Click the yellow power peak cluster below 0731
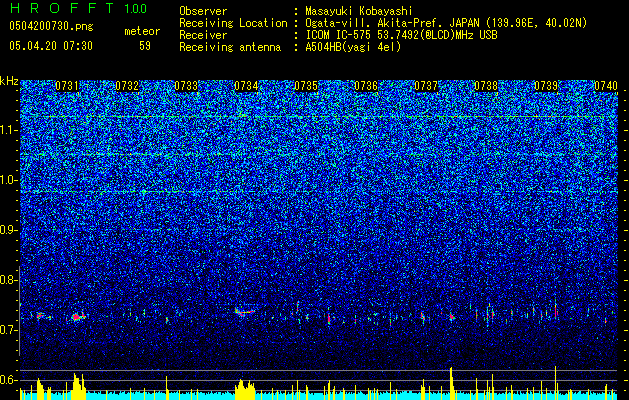Viewport: 629px width, 400px height. (79, 386)
